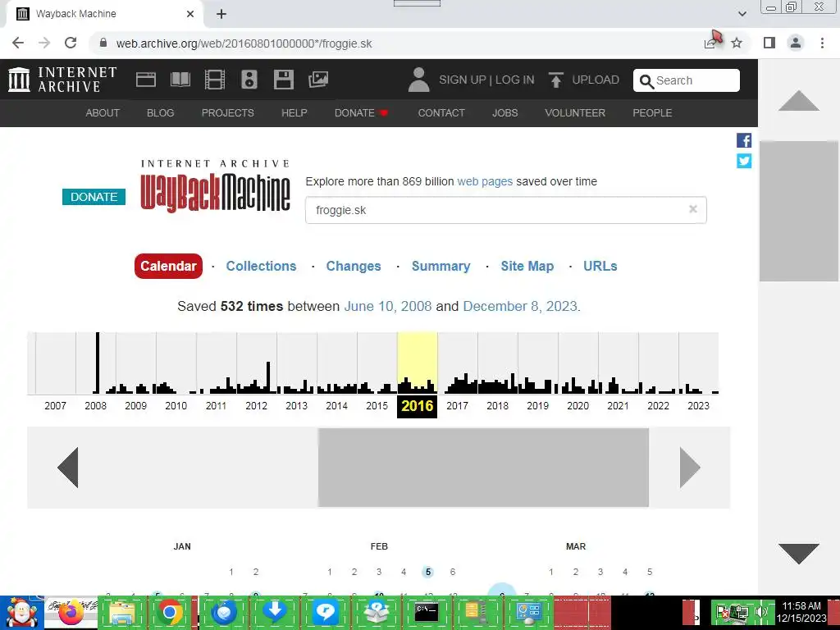Open the Summary tab

(441, 267)
